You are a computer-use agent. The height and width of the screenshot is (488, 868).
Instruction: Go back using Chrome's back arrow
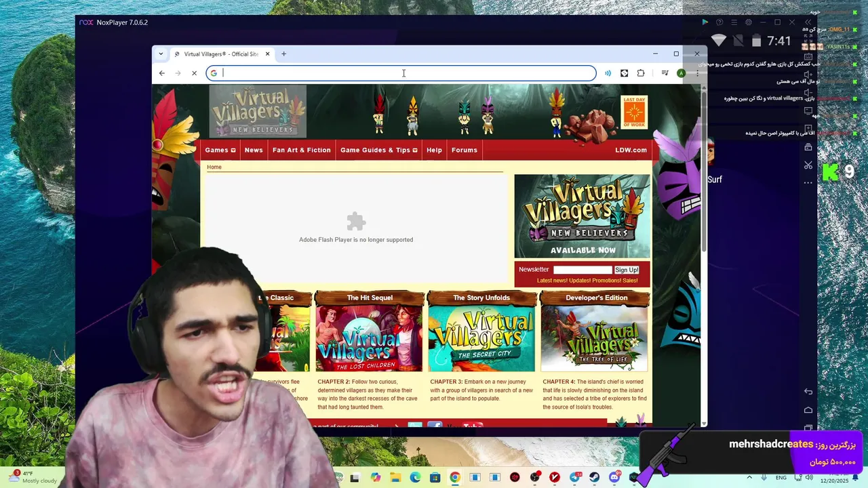coord(161,73)
